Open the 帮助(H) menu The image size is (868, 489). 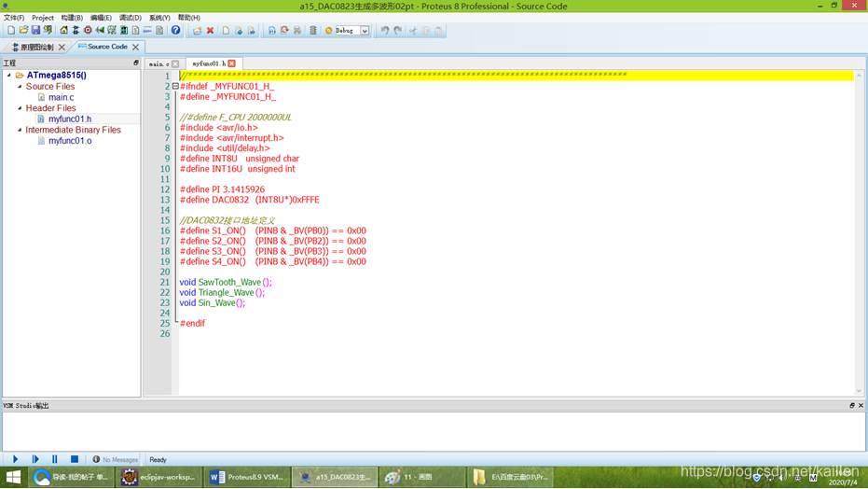pos(188,18)
